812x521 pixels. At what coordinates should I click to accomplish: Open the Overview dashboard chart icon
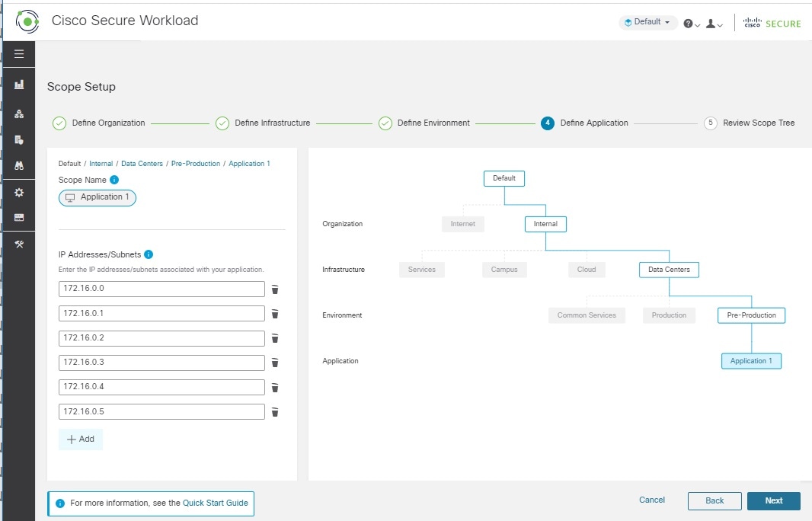pos(19,85)
